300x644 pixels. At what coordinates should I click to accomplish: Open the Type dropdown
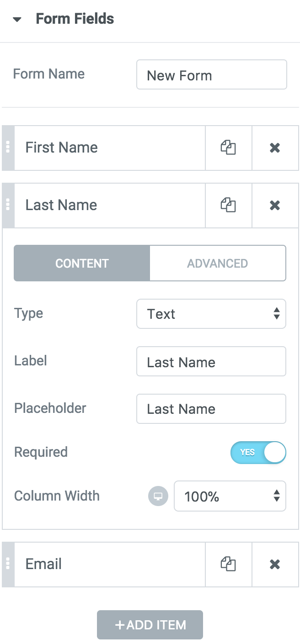pos(211,314)
